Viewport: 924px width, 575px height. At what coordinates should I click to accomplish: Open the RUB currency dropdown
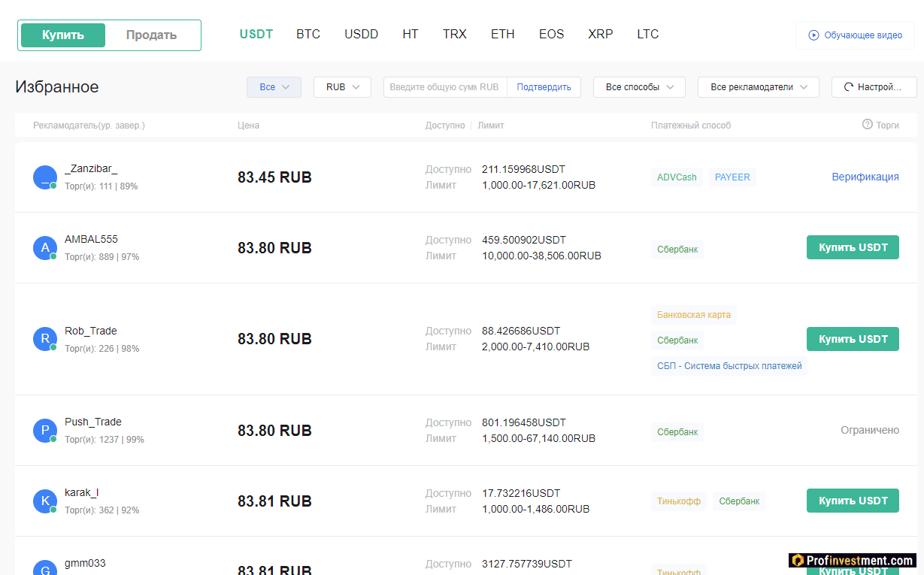(x=342, y=87)
